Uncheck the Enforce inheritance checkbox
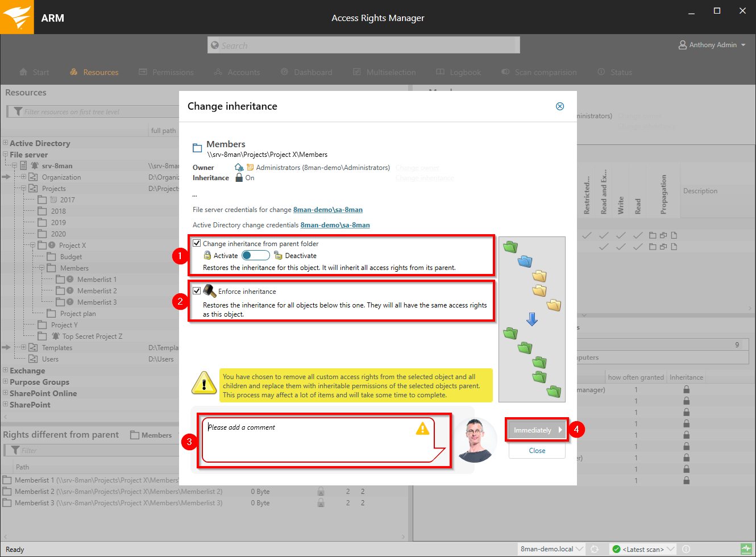 pos(197,291)
